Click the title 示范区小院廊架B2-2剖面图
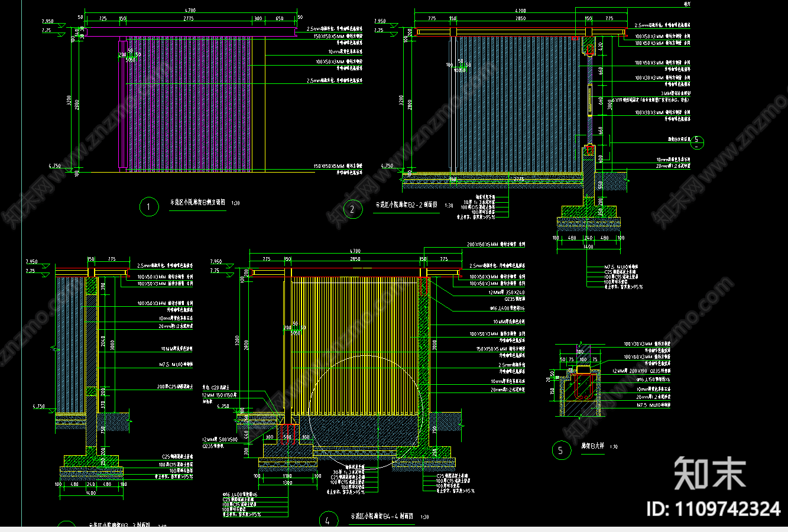The width and height of the screenshot is (788, 532). tap(407, 205)
